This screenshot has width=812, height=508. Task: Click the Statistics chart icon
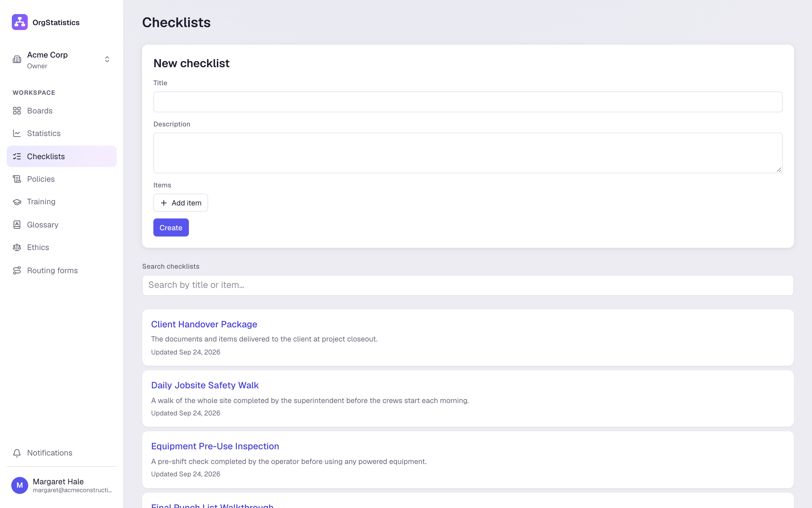point(17,133)
